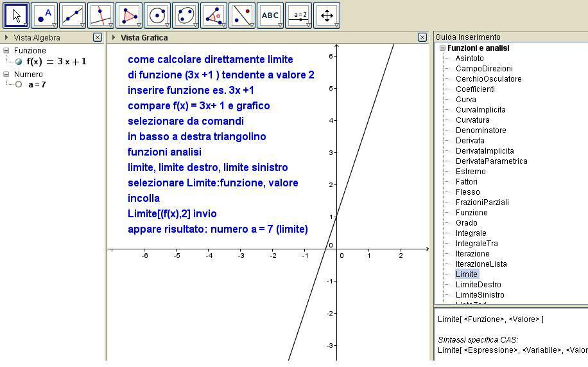Image resolution: width=588 pixels, height=367 pixels.
Task: Select the CurvaImplicita command
Action: pos(481,110)
